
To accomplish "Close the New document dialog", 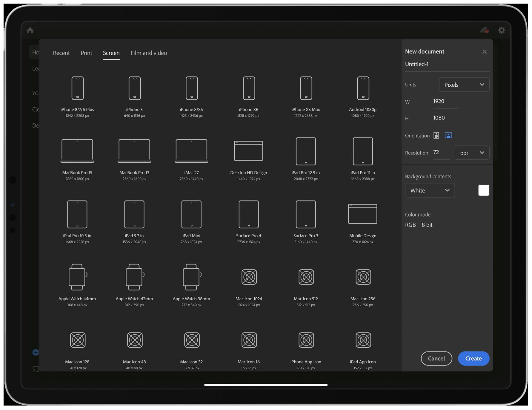I will [484, 52].
